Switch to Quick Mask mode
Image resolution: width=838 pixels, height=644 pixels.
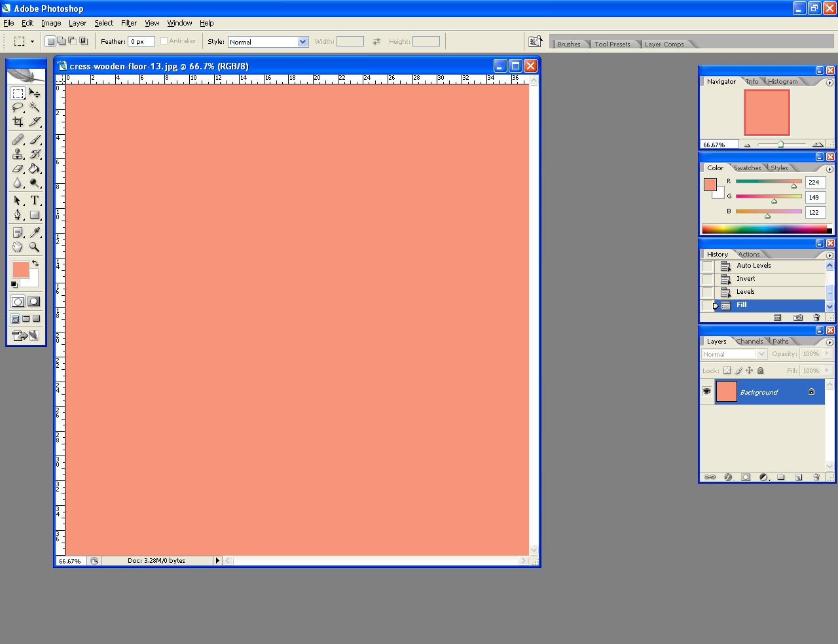(x=33, y=302)
